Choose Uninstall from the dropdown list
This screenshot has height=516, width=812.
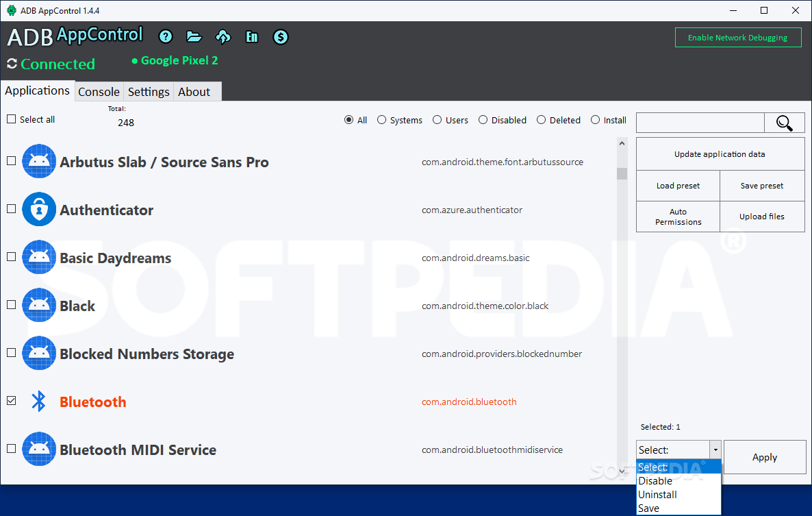coord(678,495)
